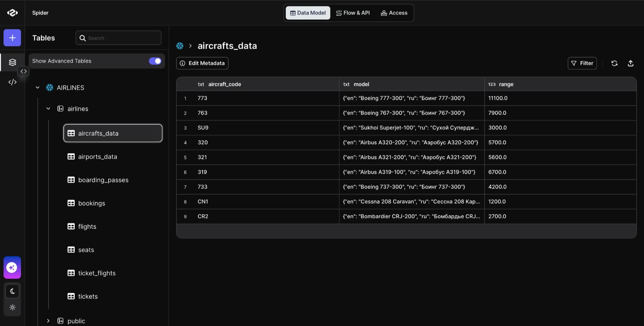644x326 pixels.
Task: Open the code editor sidebar icon
Action: [x=12, y=82]
